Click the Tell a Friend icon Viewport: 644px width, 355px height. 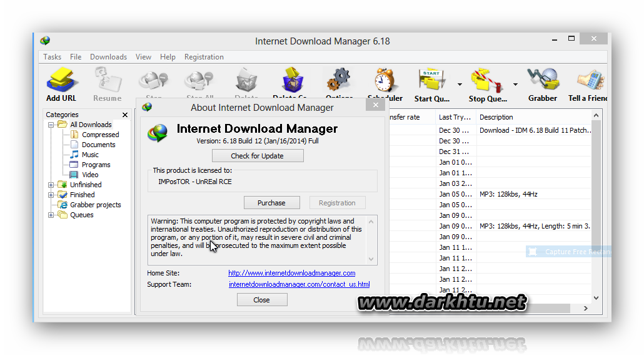590,79
